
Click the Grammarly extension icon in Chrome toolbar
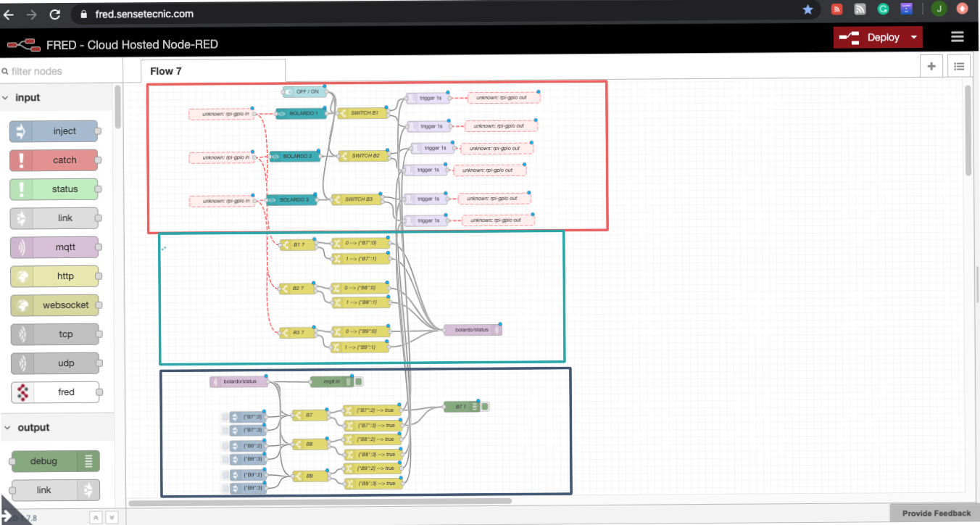coord(883,9)
